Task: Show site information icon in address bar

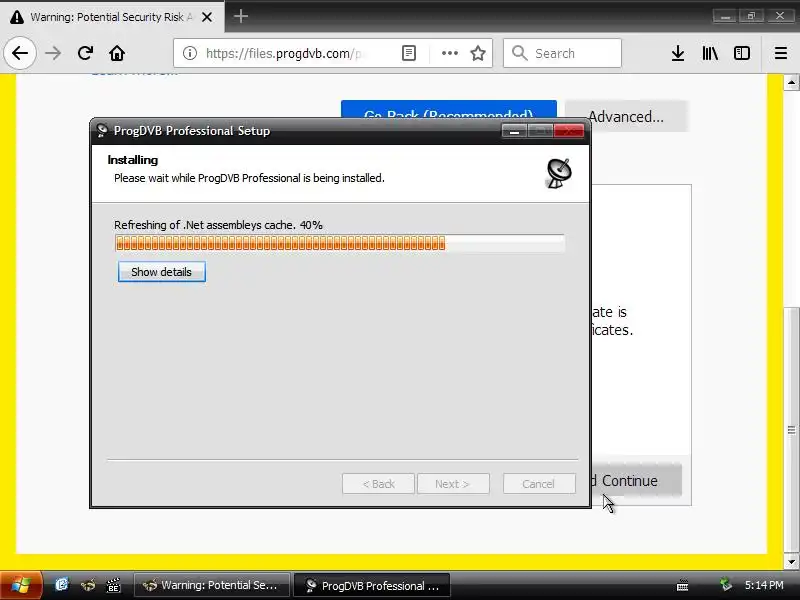Action: pos(190,53)
